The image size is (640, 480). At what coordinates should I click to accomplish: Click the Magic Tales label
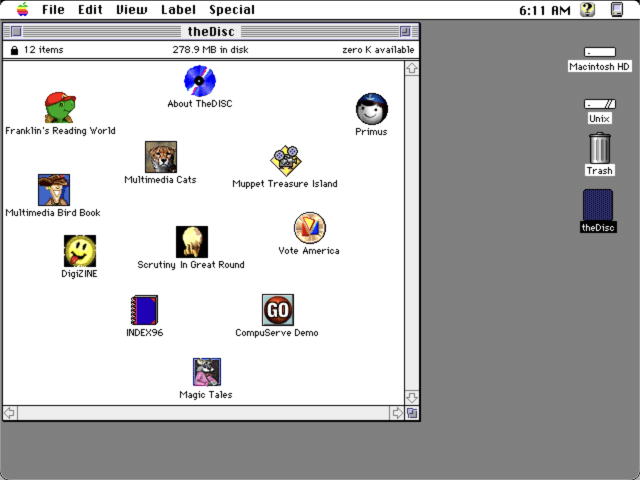(206, 395)
